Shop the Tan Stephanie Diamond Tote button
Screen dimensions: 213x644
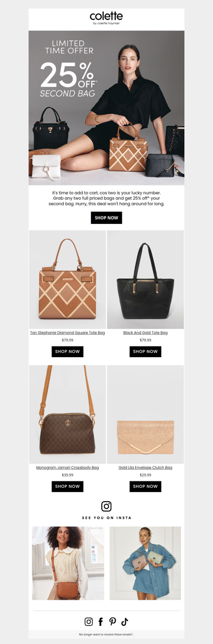[x=68, y=352]
